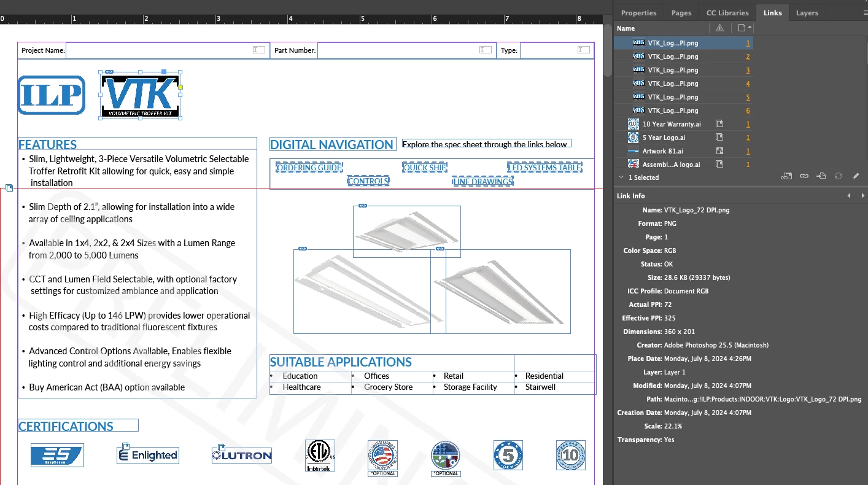This screenshot has width=868, height=485.
Task: Click the ORDERING GUIDE navigation button
Action: 309,168
